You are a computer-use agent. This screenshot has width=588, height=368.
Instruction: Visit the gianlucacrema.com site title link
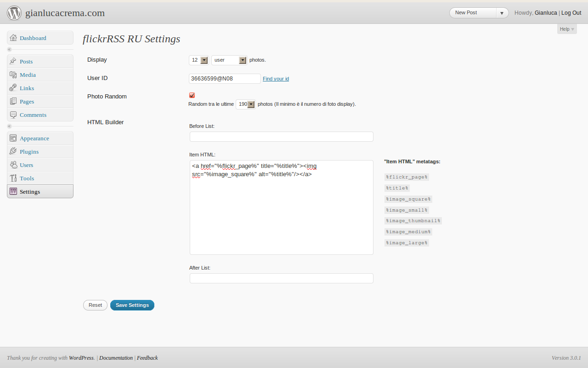[x=65, y=13]
